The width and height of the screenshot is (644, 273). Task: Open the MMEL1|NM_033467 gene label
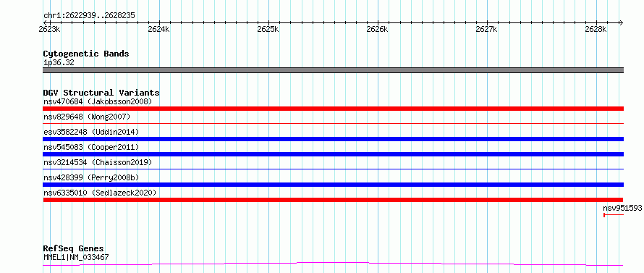pos(76,258)
